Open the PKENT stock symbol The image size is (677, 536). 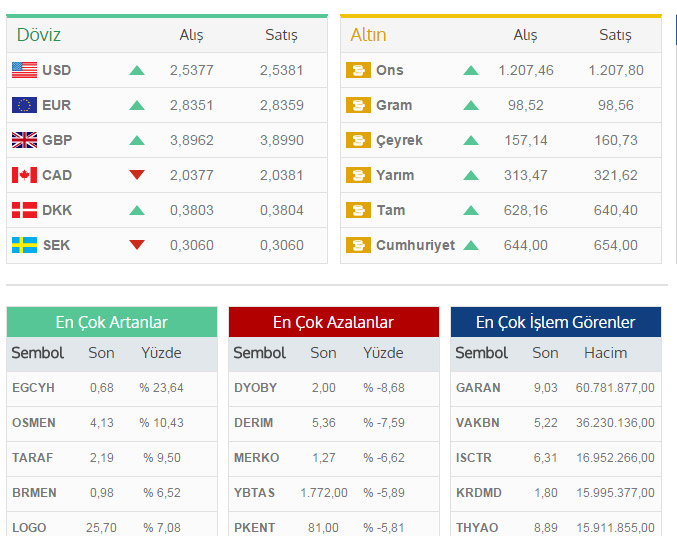(254, 527)
